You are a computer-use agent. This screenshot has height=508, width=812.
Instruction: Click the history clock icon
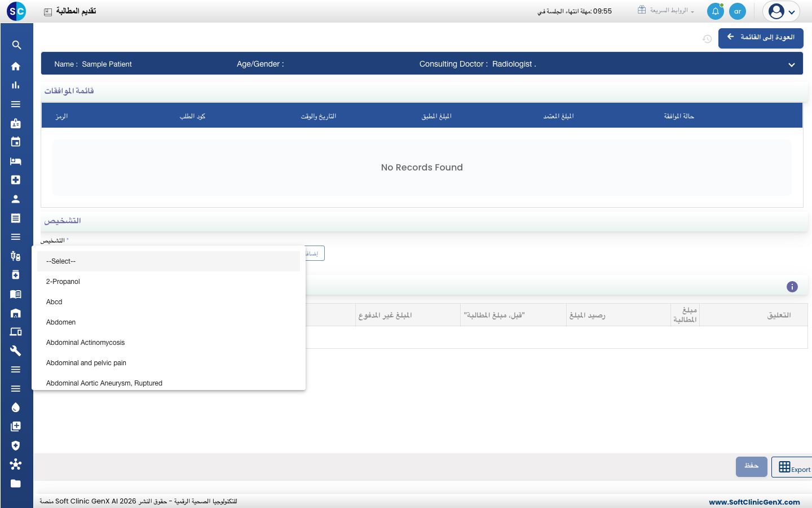[x=707, y=39]
